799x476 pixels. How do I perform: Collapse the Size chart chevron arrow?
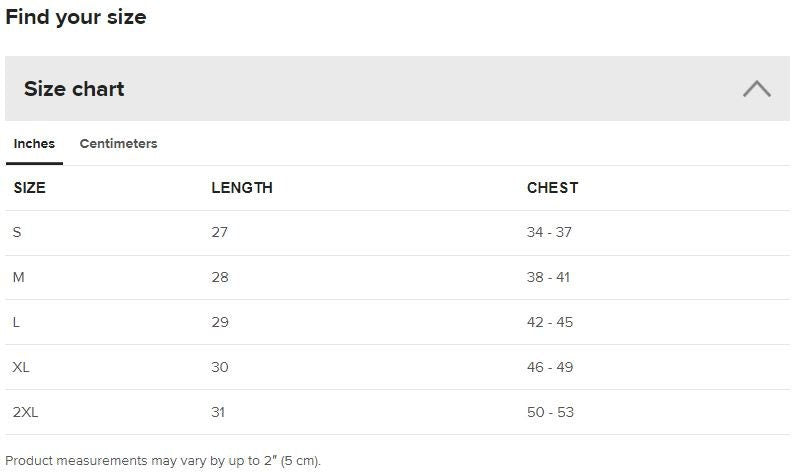(756, 89)
